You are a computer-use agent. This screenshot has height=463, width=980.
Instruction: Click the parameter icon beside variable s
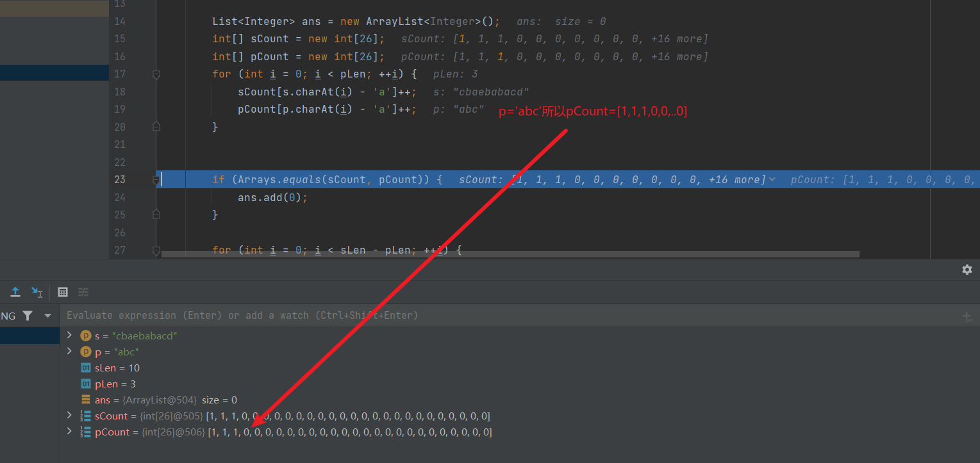[x=86, y=336]
